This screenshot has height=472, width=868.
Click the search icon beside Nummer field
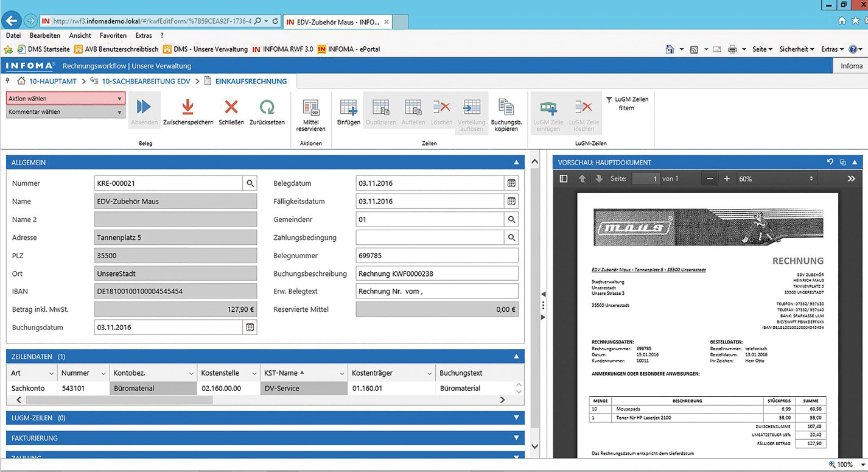coord(250,183)
